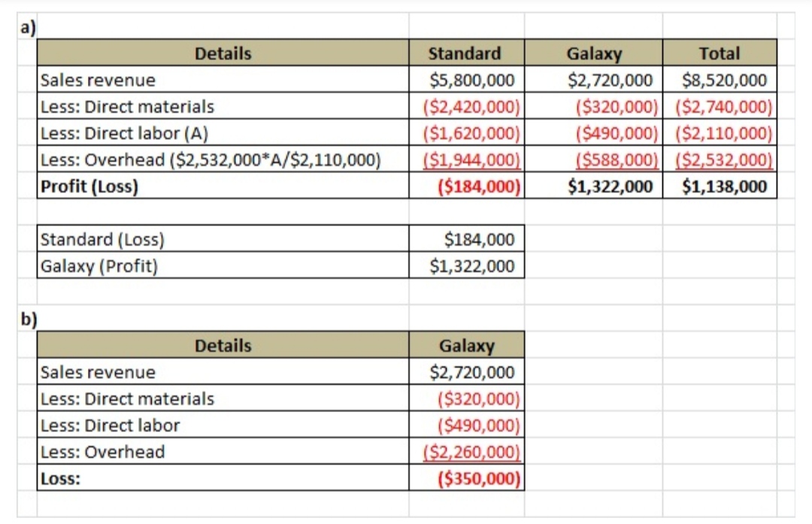Click the Total column header cell
The height and width of the screenshot is (524, 812).
tap(719, 53)
